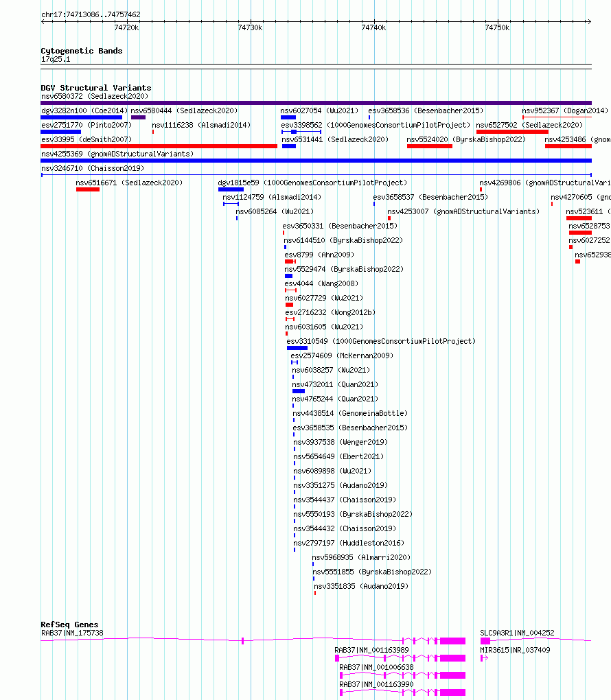Screen dimensions: 611x700
Task: Select the dgv3282n100 (Coe2014) variant label
Action: pyautogui.click(x=84, y=110)
